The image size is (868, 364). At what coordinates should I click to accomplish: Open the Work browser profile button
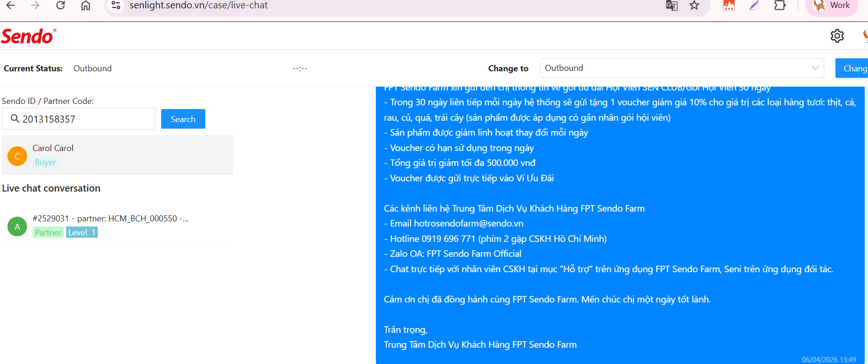pos(832,6)
